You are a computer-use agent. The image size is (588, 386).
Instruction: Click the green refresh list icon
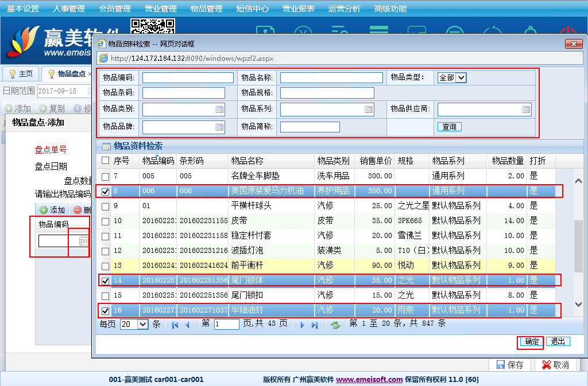point(335,325)
